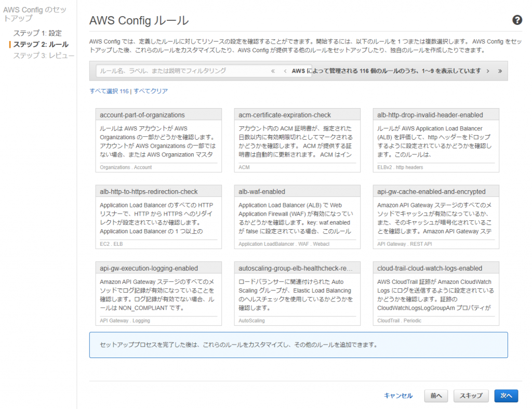Select ステップ 3: レビュー in sidebar

tap(44, 56)
